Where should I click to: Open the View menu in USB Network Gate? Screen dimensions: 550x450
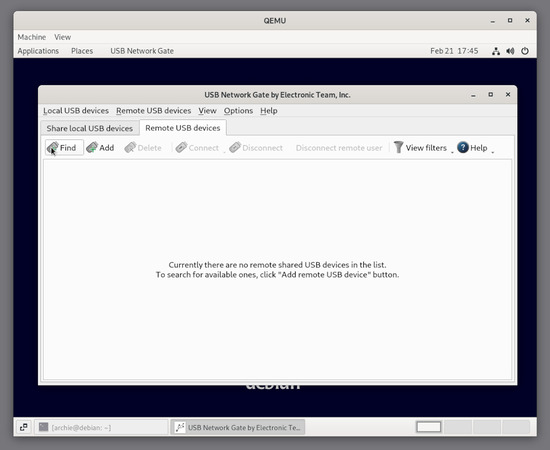tap(207, 110)
